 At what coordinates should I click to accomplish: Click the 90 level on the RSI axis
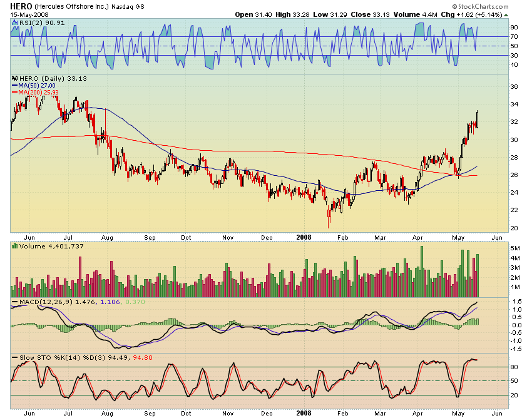(x=514, y=27)
